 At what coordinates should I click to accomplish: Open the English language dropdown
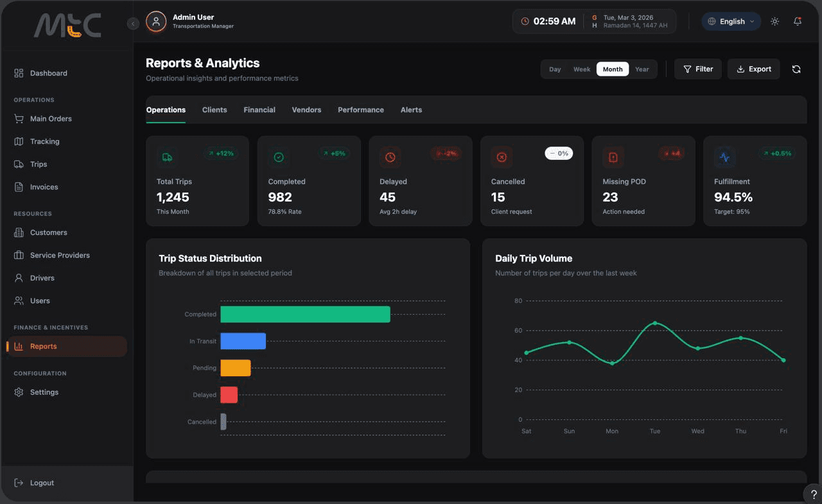[731, 21]
